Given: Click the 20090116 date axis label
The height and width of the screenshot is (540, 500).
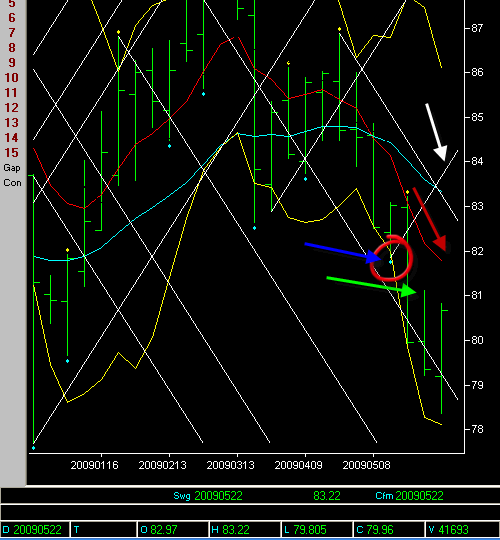Looking at the screenshot, I should click(x=94, y=465).
